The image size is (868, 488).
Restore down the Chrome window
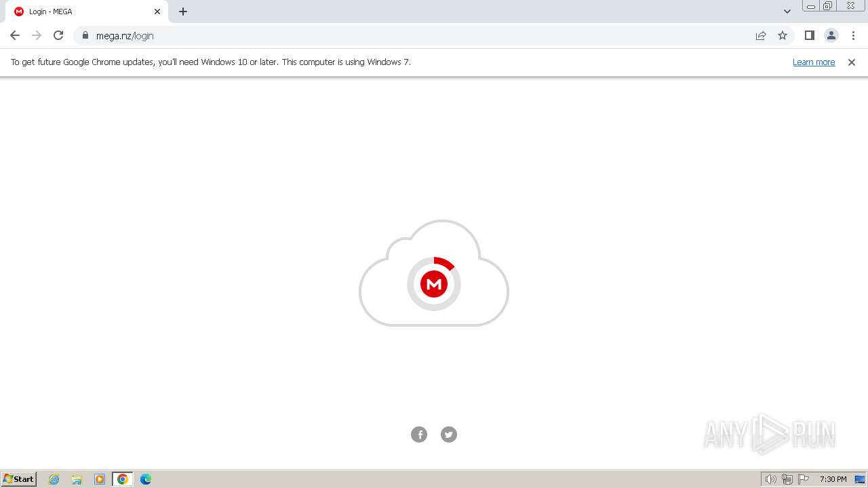point(828,6)
